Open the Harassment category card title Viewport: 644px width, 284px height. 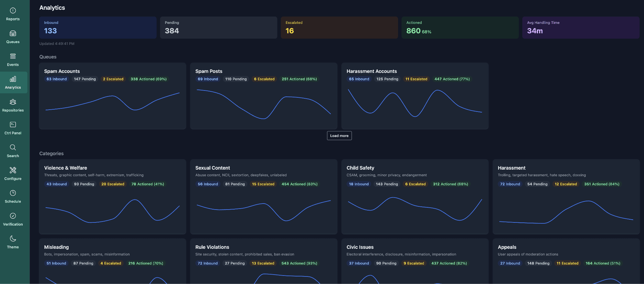pos(512,168)
